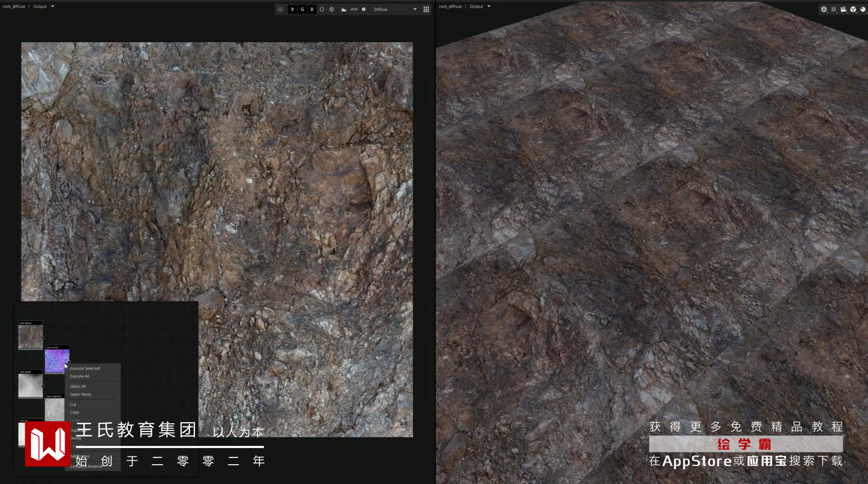Click the filled grey circle icon
The image size is (868, 484).
point(332,9)
